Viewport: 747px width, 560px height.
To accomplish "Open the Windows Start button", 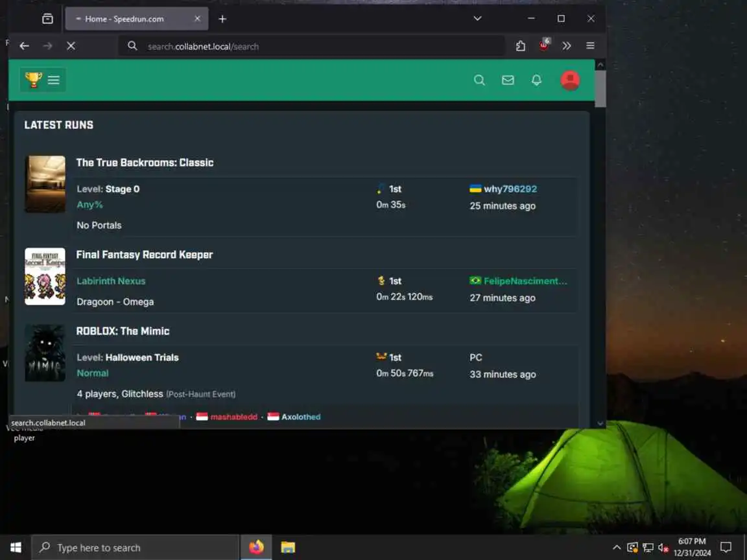I will tap(16, 548).
